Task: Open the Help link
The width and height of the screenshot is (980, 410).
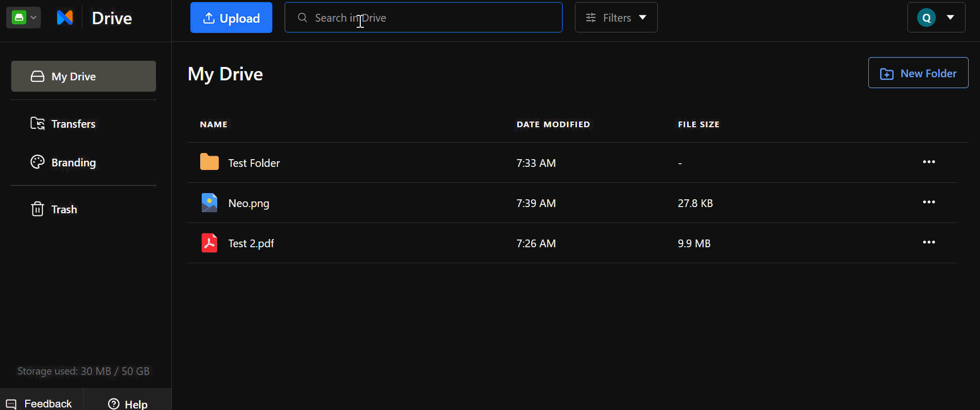Action: (128, 404)
